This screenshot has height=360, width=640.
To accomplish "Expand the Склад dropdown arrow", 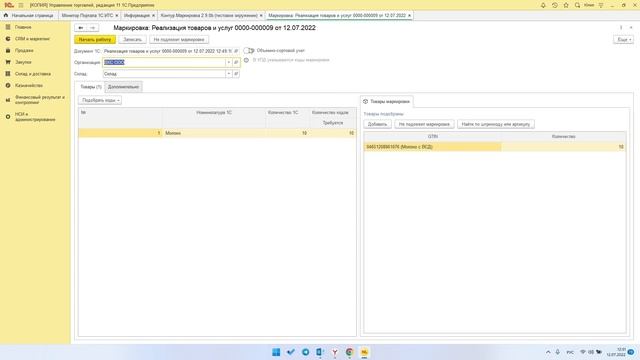I will [x=229, y=74].
